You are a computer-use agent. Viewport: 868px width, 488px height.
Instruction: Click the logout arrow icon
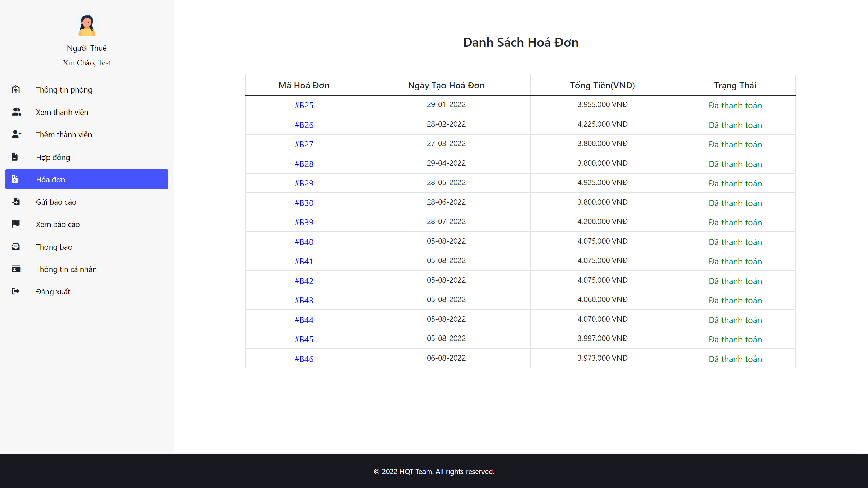point(16,291)
